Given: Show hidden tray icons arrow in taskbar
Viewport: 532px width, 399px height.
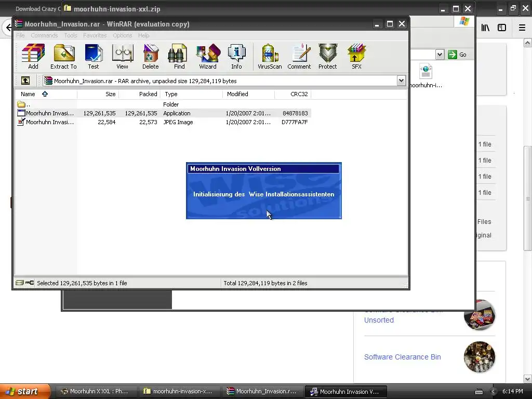Looking at the screenshot, I should click(494, 391).
